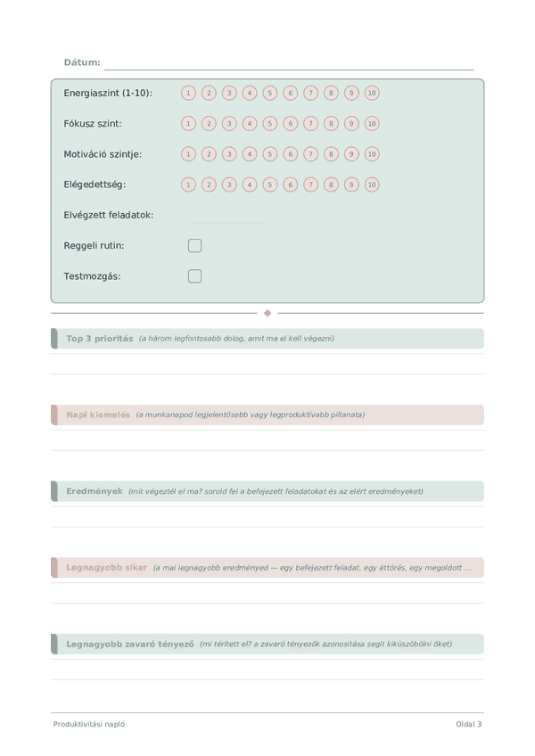
Task: Click the pink diamond divider ornament
Action: pos(267,314)
